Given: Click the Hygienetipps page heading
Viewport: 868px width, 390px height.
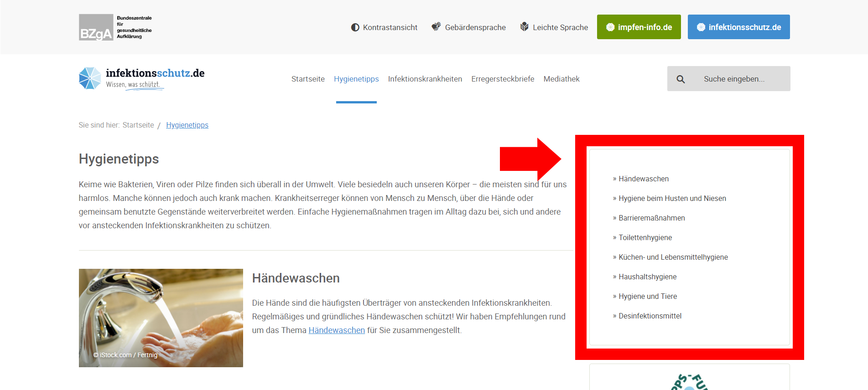Looking at the screenshot, I should click(119, 159).
